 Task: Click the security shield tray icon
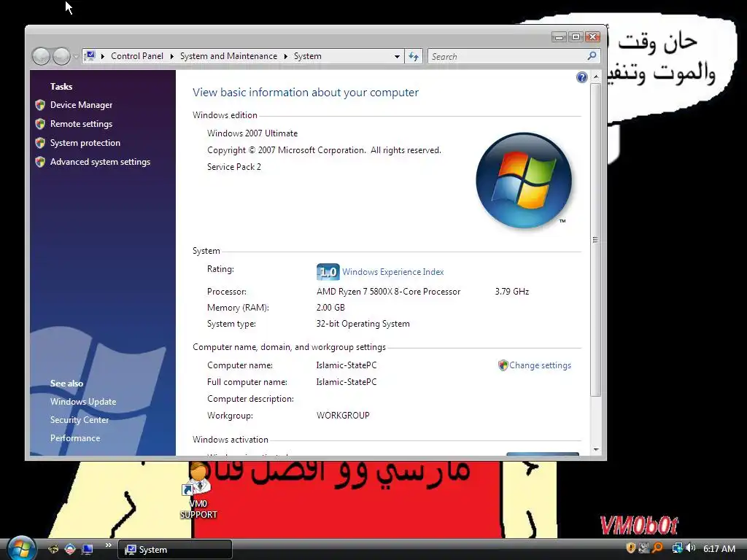coord(631,548)
